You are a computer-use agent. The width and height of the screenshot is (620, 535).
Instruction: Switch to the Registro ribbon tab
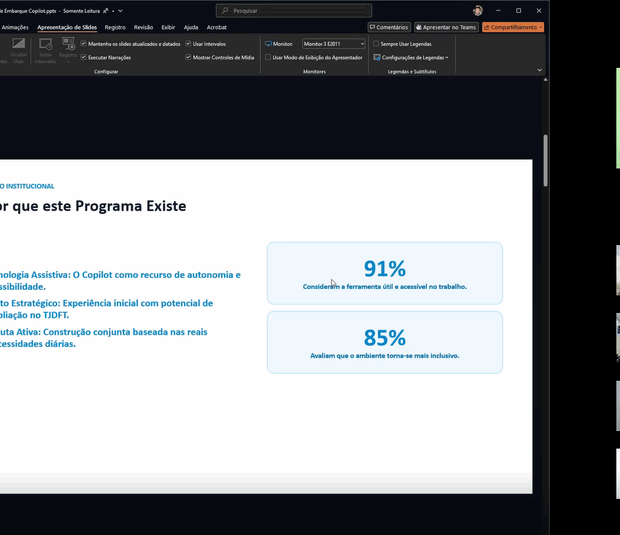[115, 27]
